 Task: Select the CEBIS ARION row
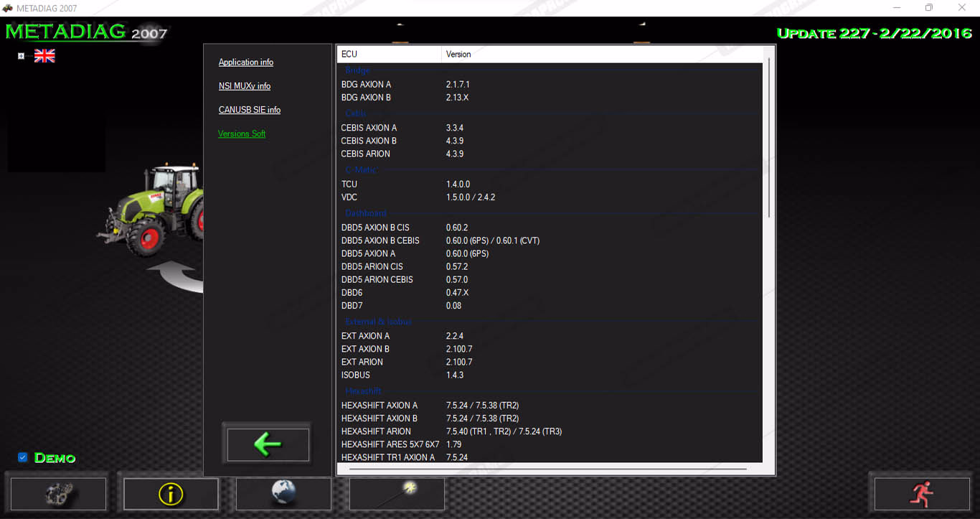[550, 154]
